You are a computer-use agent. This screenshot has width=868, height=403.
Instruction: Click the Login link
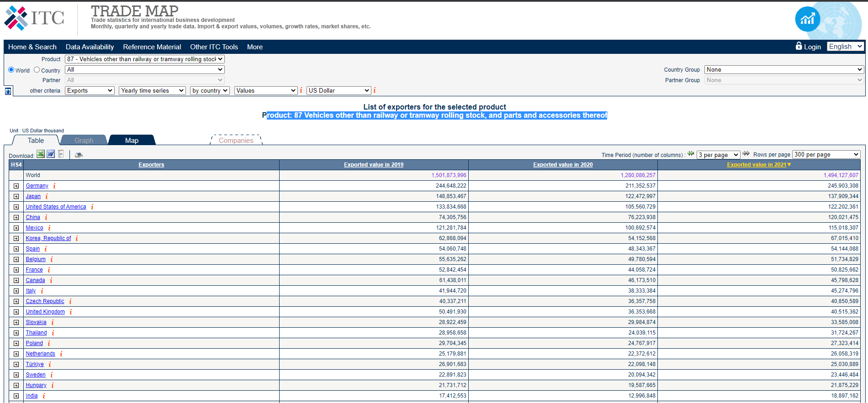(x=812, y=47)
